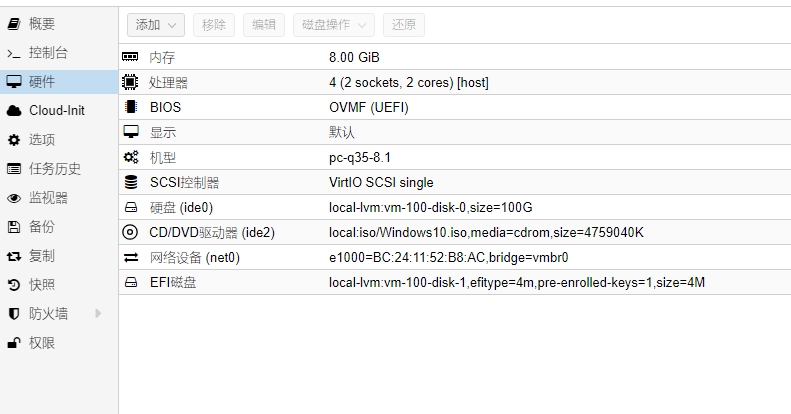Screen dimensions: 791x414
Task: Expand the 防火墙 firewall submenu arrow
Action: pos(98,314)
